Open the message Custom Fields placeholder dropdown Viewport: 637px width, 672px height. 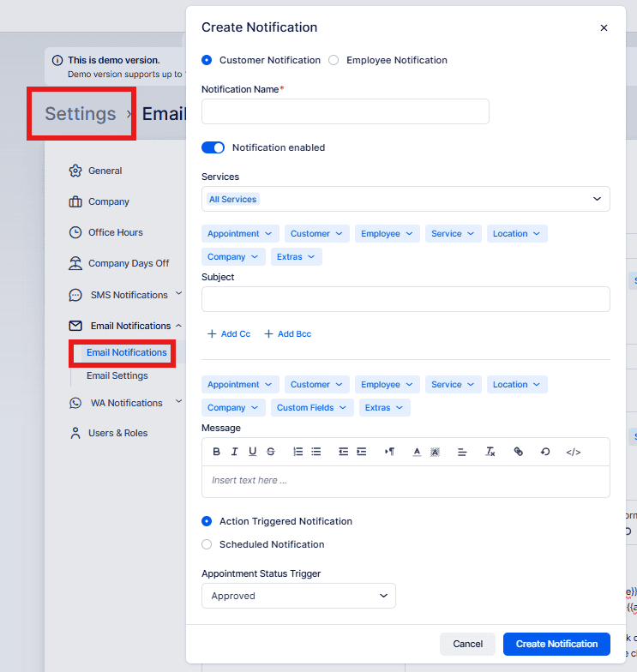(x=312, y=408)
